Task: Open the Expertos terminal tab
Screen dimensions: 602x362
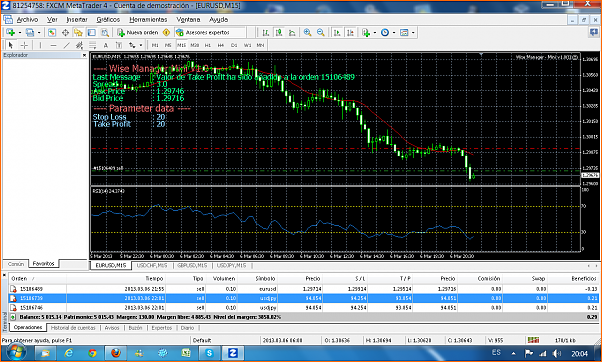Action: click(162, 328)
